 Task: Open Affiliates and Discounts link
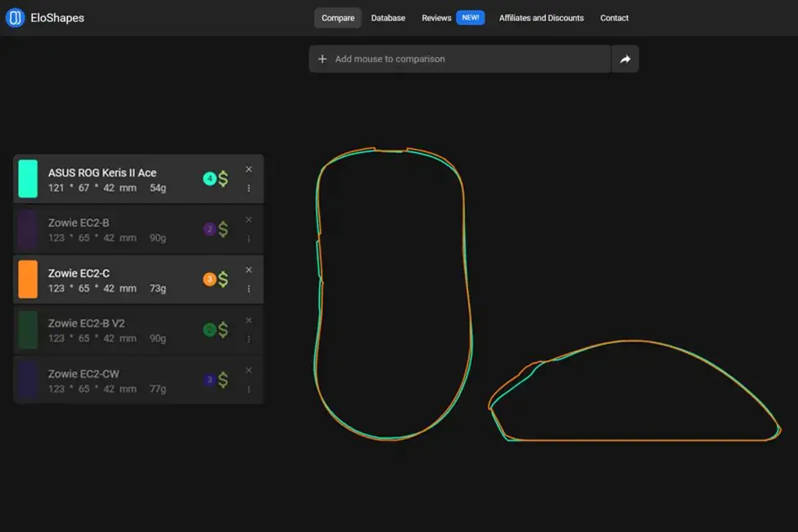(541, 18)
